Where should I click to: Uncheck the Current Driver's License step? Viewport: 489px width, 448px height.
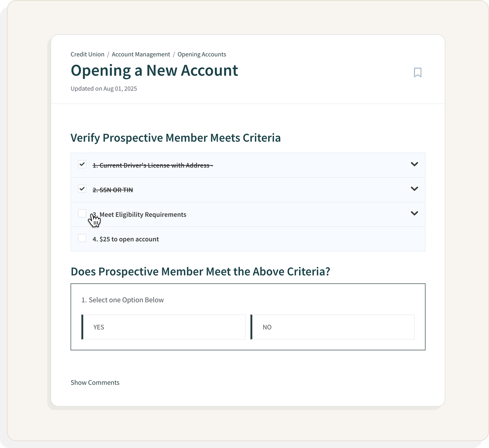[82, 164]
